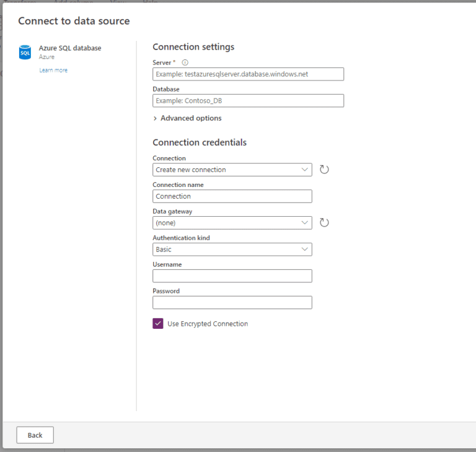Open the Authentication kind dropdown

tap(232, 250)
